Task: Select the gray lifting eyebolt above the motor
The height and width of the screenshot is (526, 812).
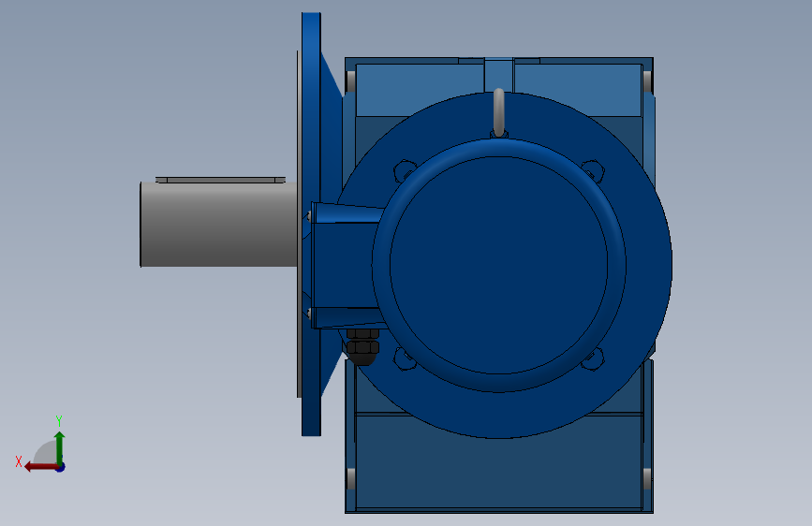Action: (498, 112)
